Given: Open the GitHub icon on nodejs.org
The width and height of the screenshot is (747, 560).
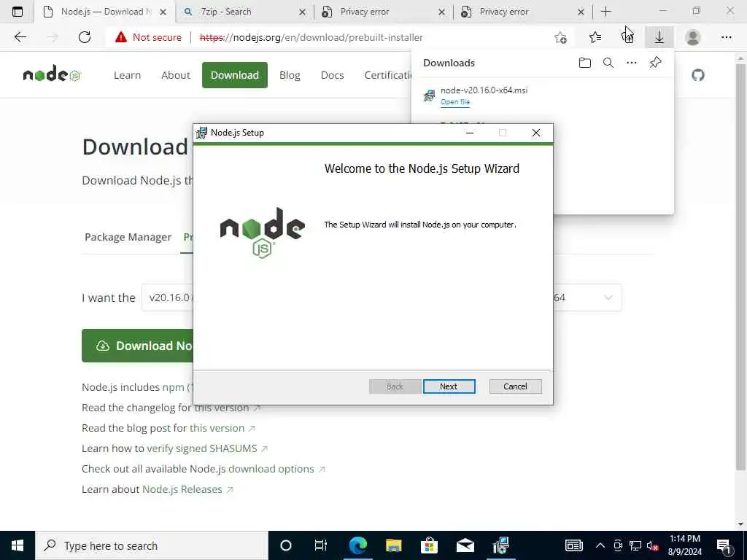Looking at the screenshot, I should 698,75.
